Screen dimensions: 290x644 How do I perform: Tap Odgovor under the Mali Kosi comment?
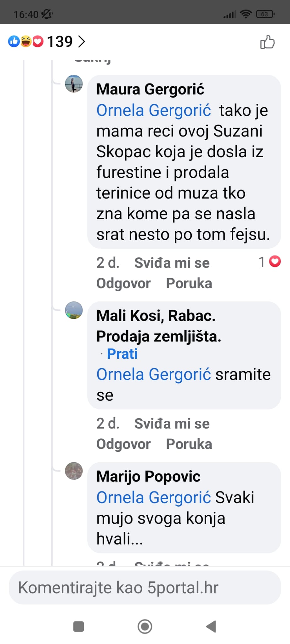tap(123, 444)
